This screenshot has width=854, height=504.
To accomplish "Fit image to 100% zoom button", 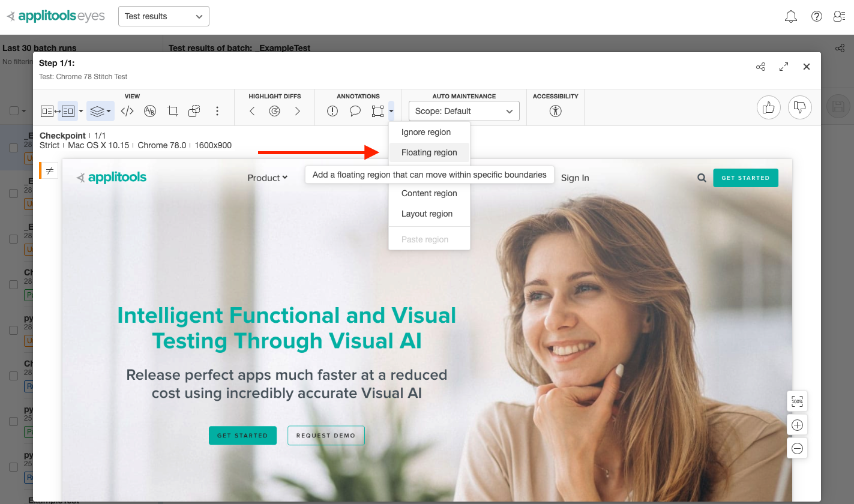I will point(797,401).
